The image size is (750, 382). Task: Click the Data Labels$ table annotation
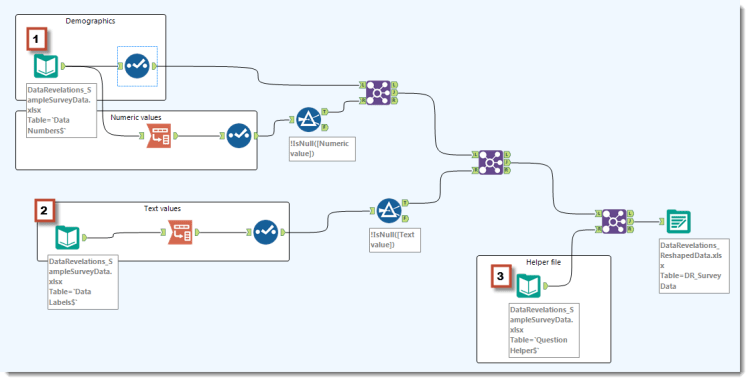point(83,282)
